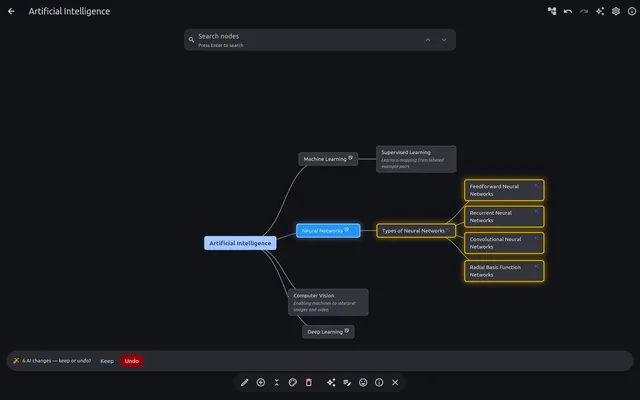Edit node with pencil icon in bottom toolbar
The width and height of the screenshot is (640, 400).
pyautogui.click(x=244, y=382)
